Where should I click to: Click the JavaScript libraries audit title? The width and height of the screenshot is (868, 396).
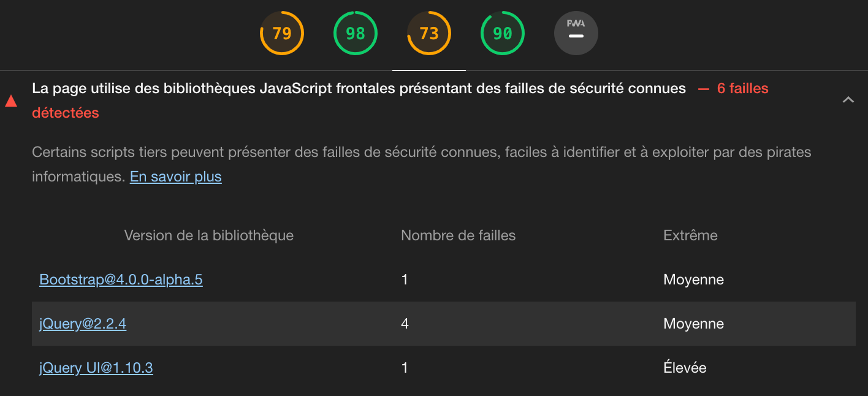(x=359, y=89)
